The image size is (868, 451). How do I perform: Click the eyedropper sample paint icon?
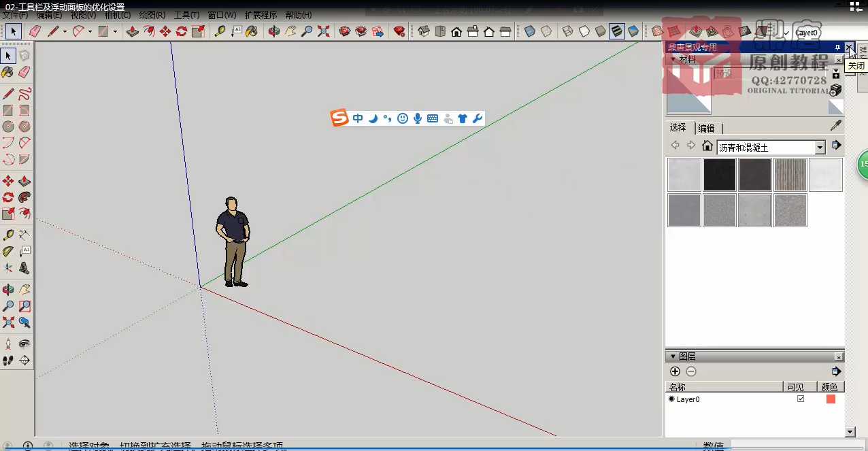tap(836, 126)
